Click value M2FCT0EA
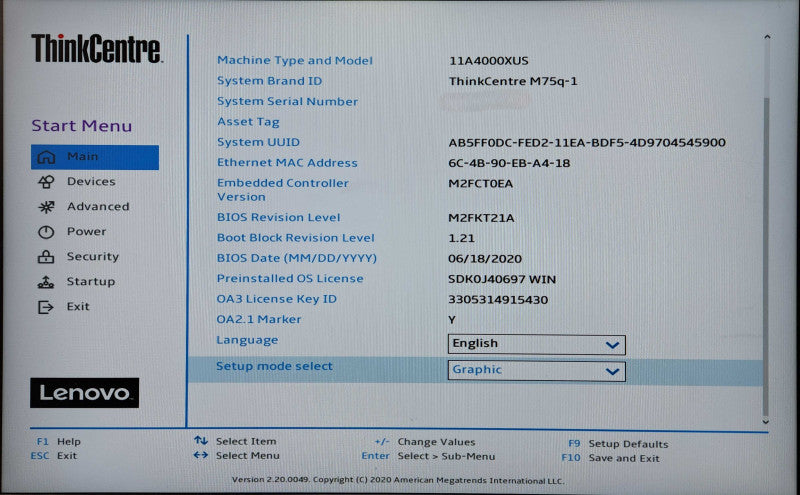The height and width of the screenshot is (495, 800). click(x=480, y=184)
